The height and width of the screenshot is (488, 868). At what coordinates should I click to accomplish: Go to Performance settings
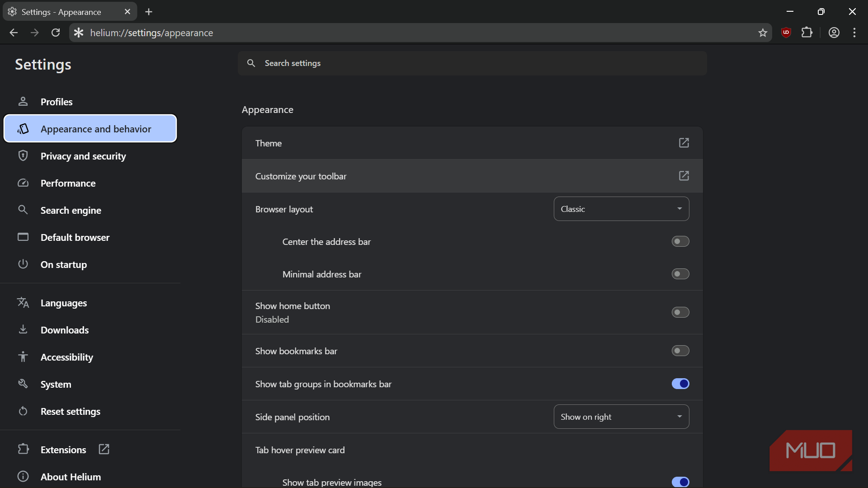90,183
